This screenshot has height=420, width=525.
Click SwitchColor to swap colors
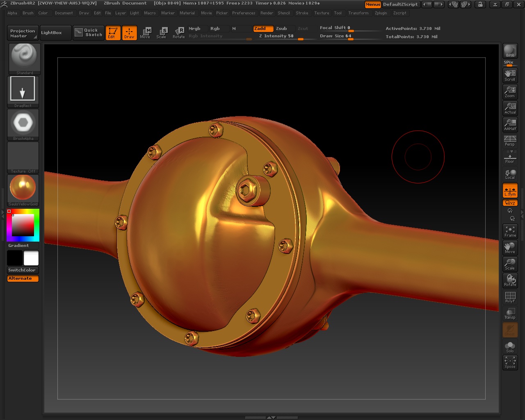click(23, 270)
